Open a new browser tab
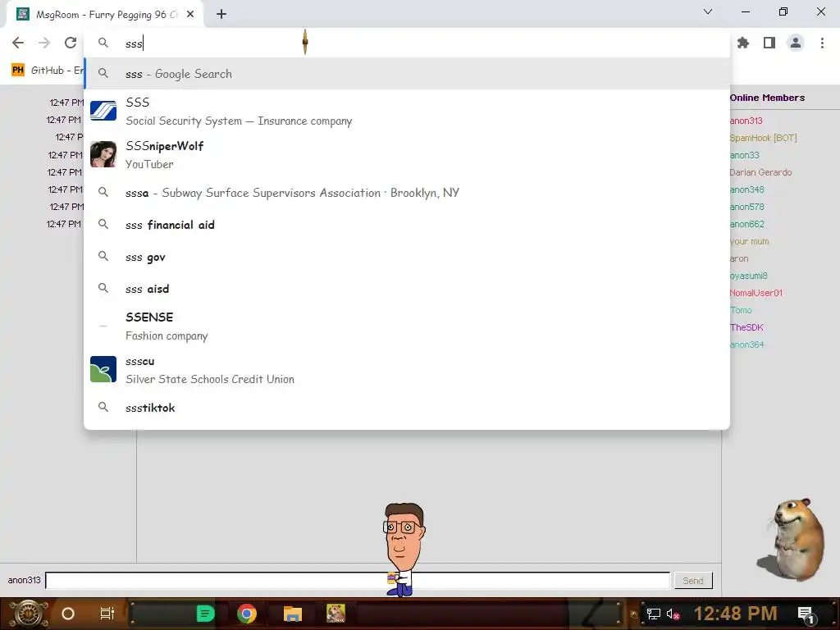 coord(221,14)
